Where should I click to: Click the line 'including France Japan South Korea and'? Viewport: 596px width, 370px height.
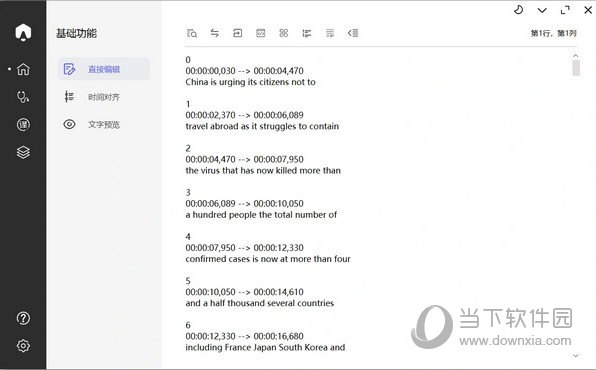pos(265,348)
